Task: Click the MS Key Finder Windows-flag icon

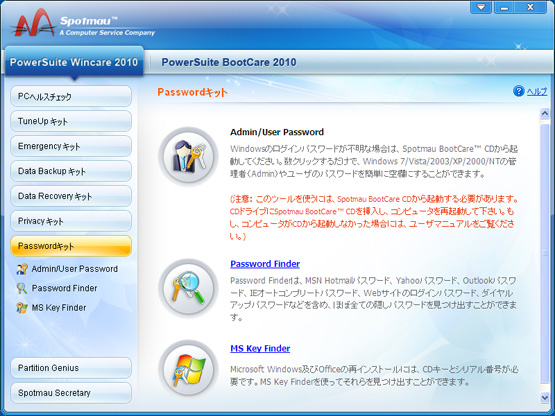Action: [188, 369]
